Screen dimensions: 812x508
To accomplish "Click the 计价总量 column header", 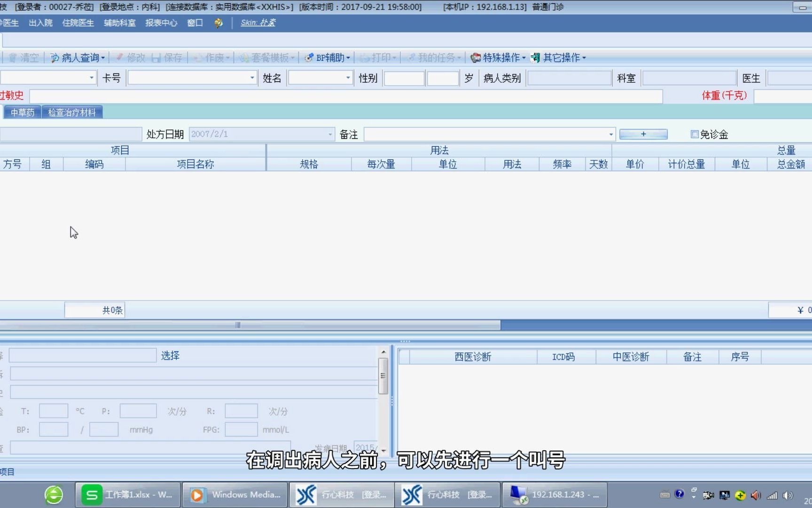I will pos(687,164).
